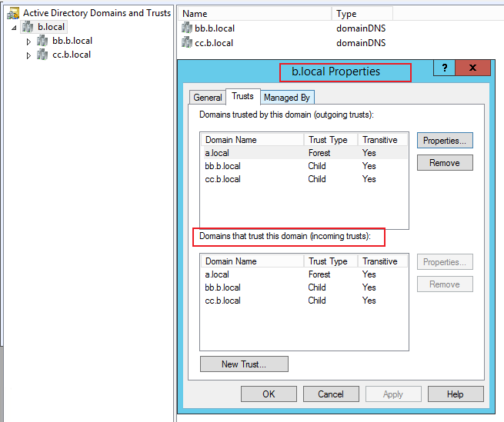Click Forest trust type in incoming a.local row

[x=319, y=274]
